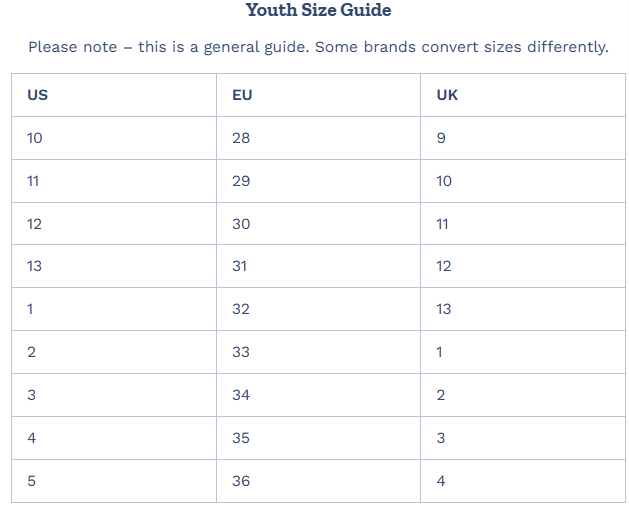Click the US size 5 cell
This screenshot has height=510, width=629.
tap(114, 481)
